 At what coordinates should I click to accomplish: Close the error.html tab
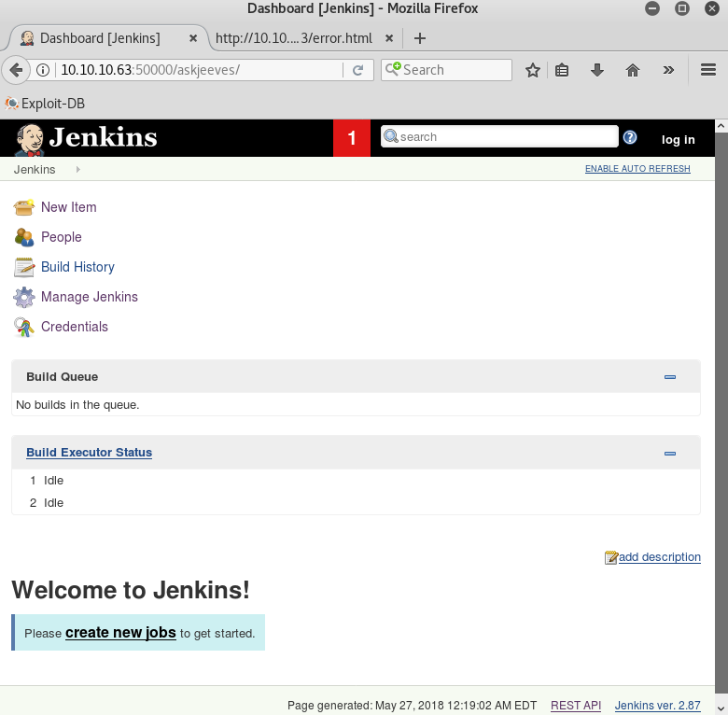coord(389,38)
